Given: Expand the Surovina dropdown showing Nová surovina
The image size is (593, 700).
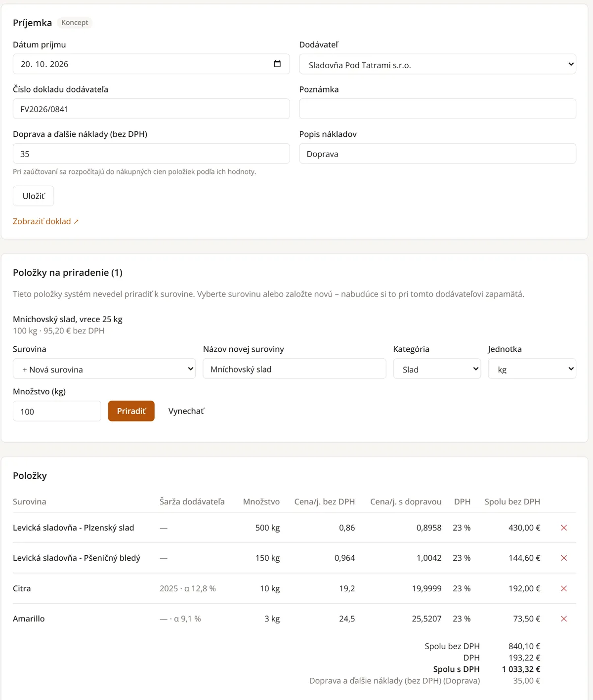Looking at the screenshot, I should 104,369.
